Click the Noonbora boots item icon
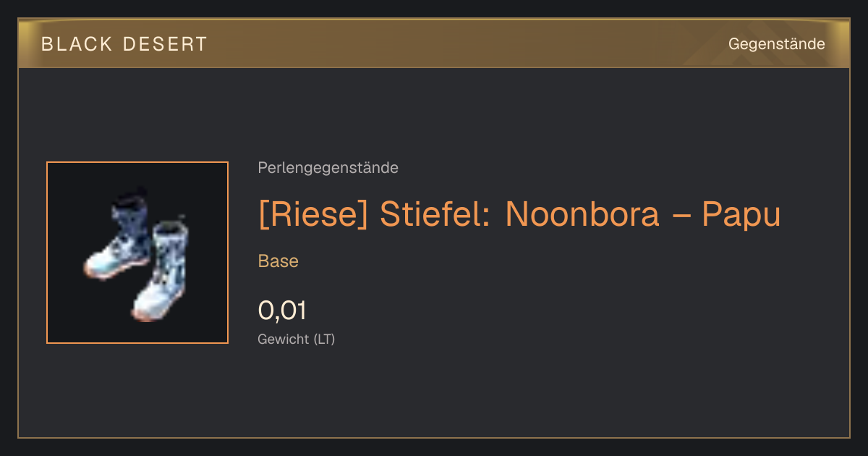Viewport: 868px width, 456px height. [x=137, y=253]
